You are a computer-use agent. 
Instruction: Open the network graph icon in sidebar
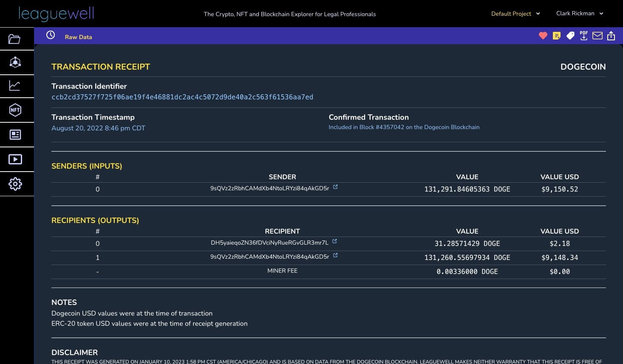pyautogui.click(x=15, y=62)
